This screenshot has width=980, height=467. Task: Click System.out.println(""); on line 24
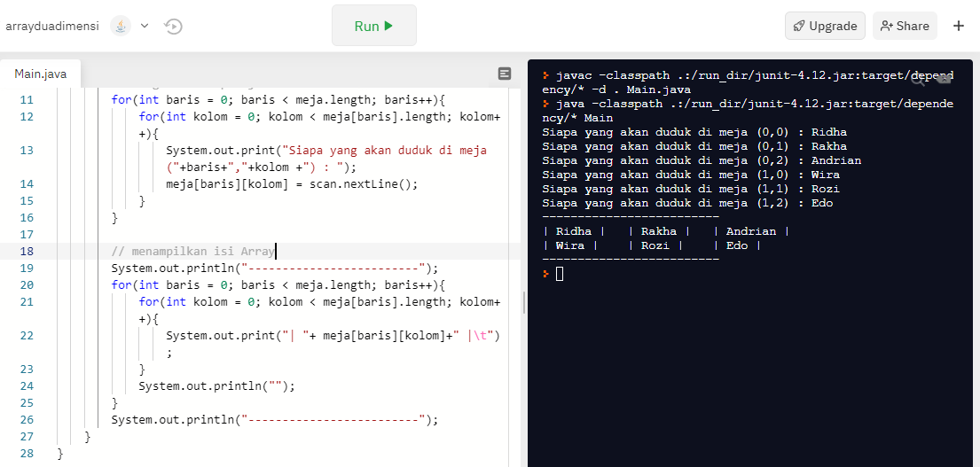coord(216,385)
